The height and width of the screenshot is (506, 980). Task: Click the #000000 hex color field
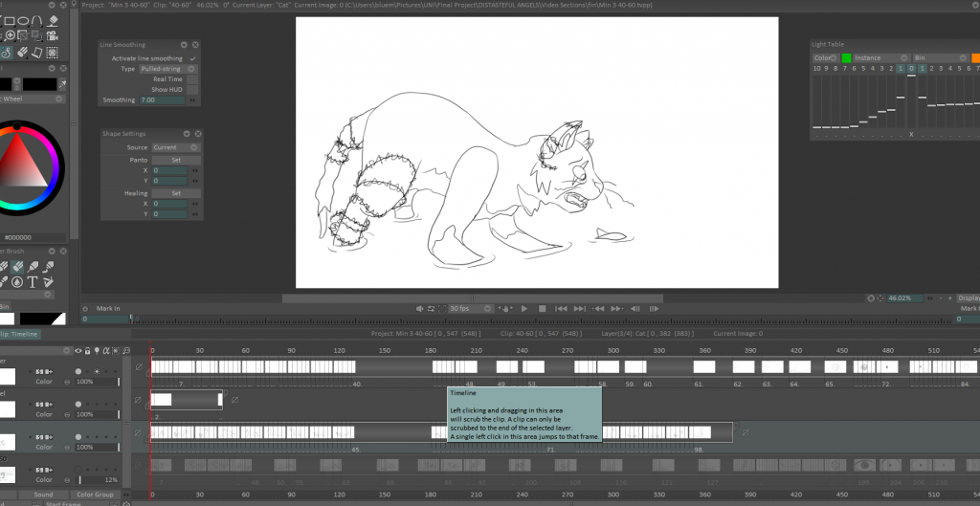(x=33, y=237)
